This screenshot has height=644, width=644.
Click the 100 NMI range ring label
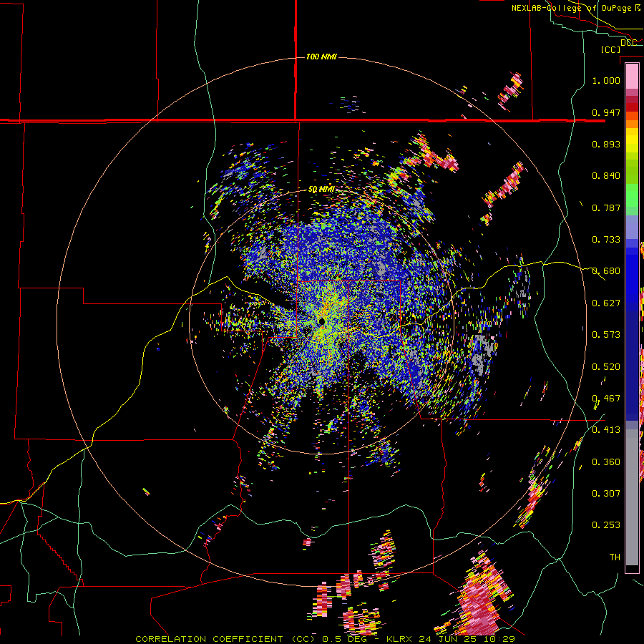(x=321, y=57)
